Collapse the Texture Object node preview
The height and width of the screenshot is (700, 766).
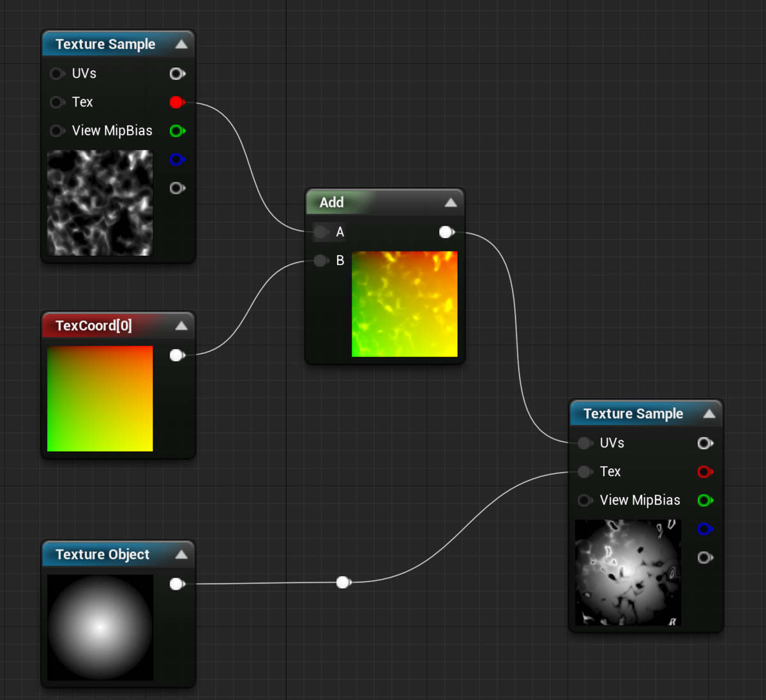point(181,554)
